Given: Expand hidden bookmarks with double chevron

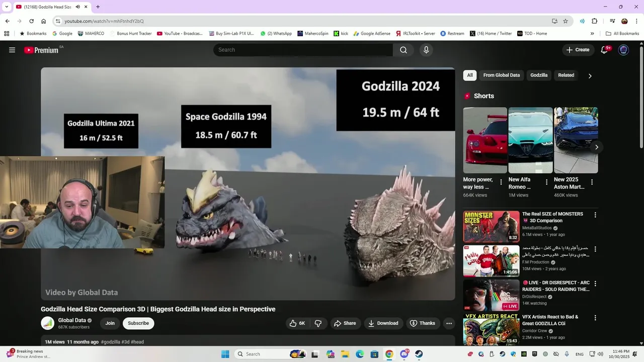Looking at the screenshot, I should (x=592, y=34).
